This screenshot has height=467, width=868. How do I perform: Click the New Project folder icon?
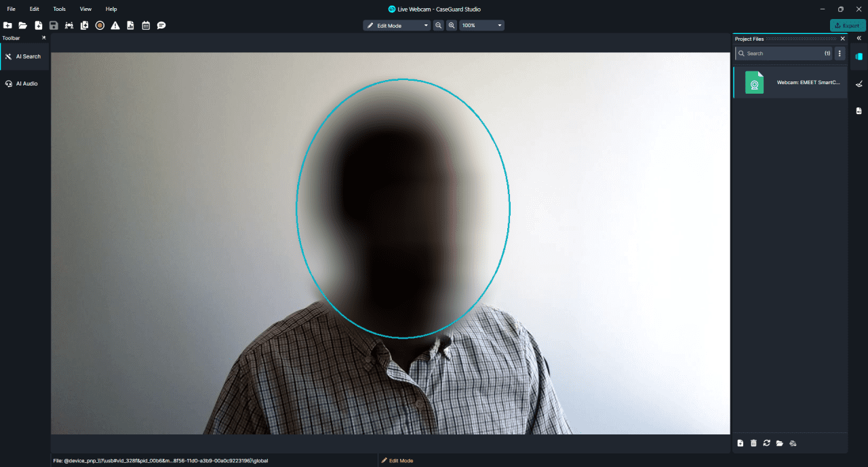(x=7, y=25)
